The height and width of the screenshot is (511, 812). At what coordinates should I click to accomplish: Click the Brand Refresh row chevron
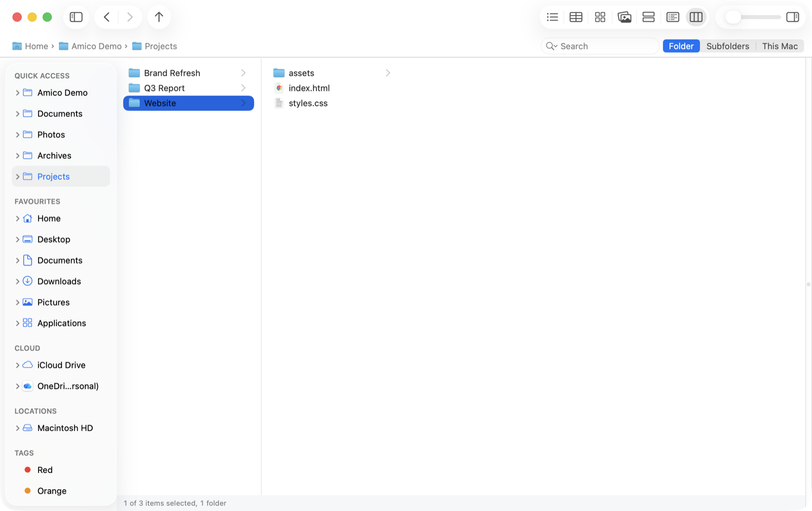point(244,73)
